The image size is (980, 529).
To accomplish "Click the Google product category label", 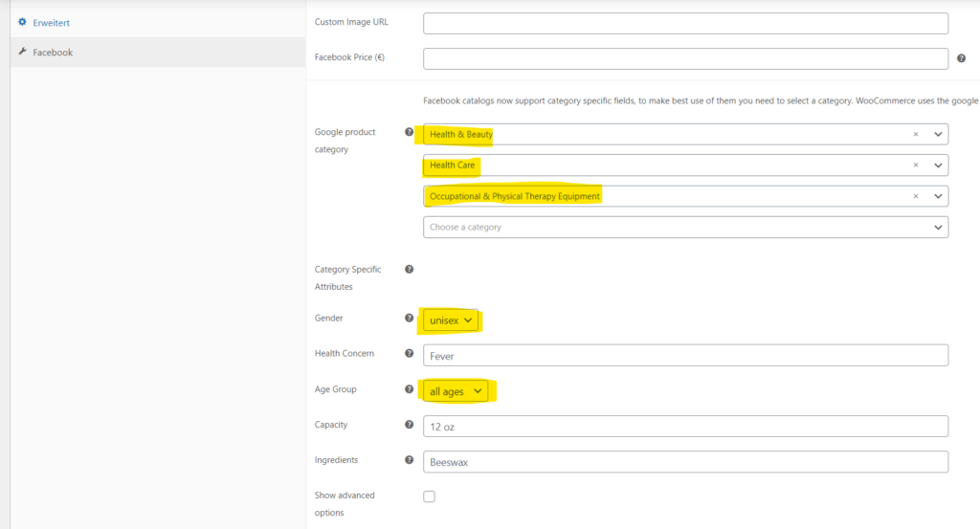I will [345, 141].
